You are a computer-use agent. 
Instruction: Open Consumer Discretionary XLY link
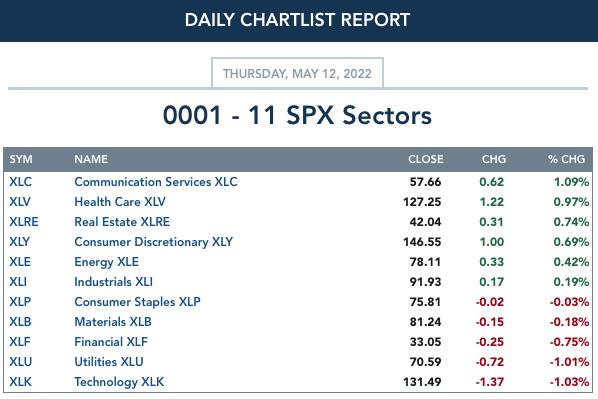click(x=153, y=242)
